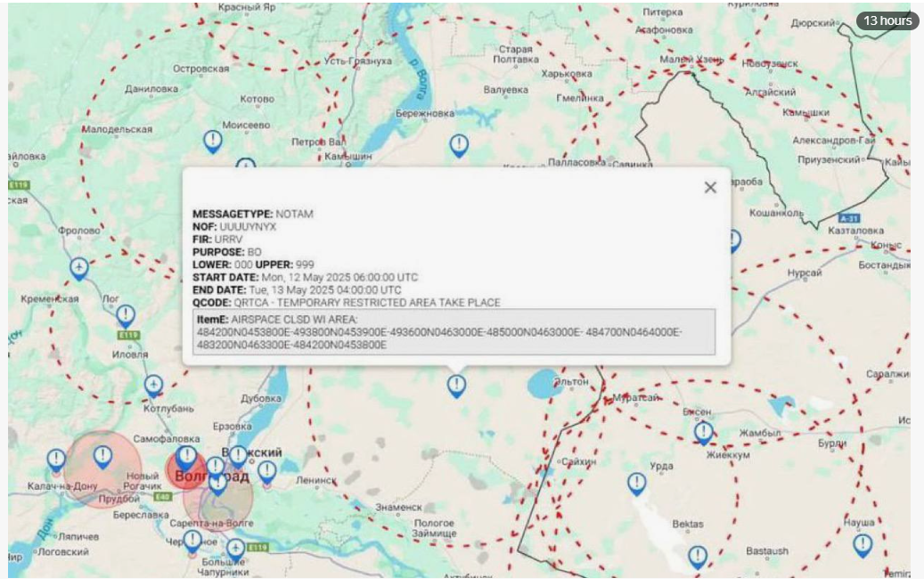Click the END DATE line in popup
Viewport: 924px width, 586px height.
point(297,289)
